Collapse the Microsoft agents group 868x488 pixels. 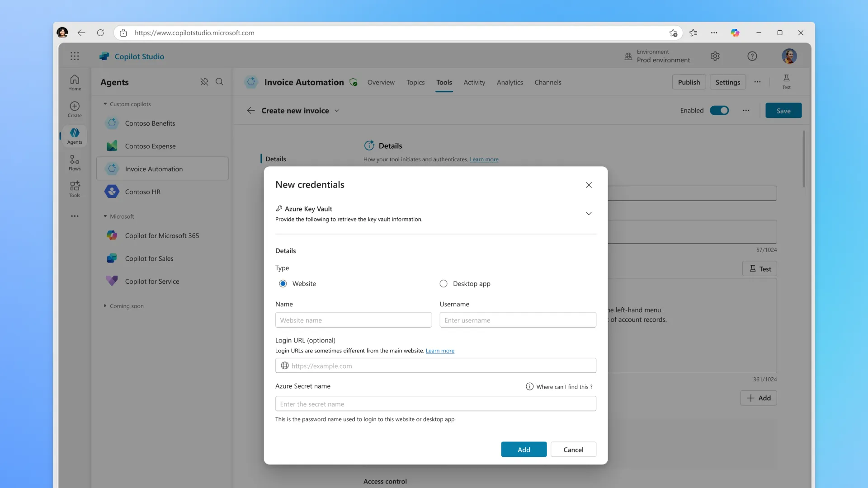[x=105, y=216]
